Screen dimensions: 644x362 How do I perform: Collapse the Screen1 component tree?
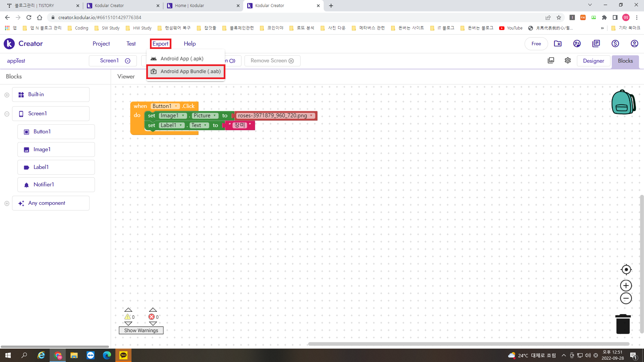tap(7, 114)
